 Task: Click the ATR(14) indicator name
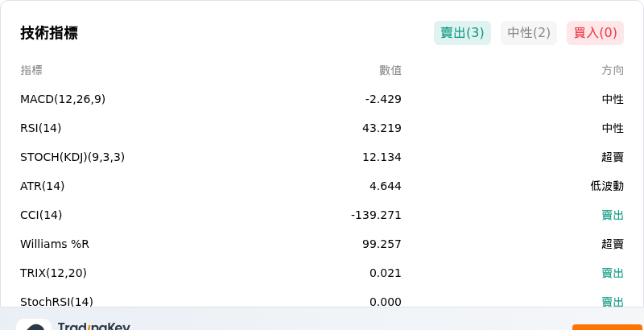pyautogui.click(x=43, y=187)
